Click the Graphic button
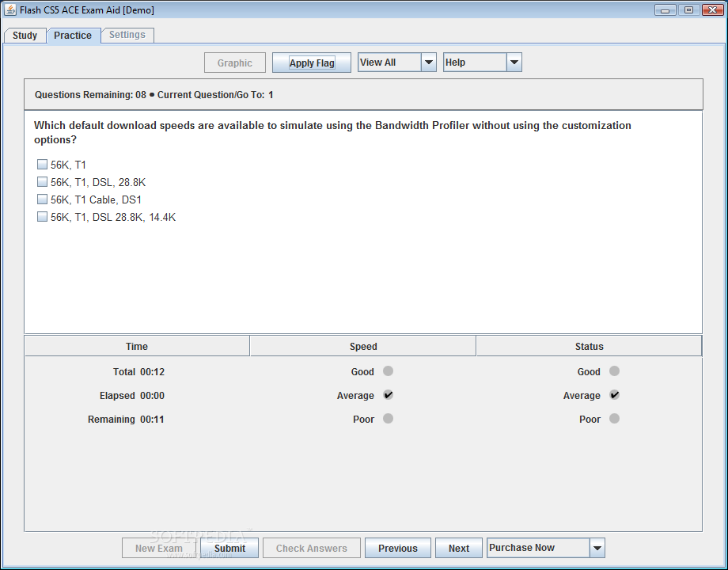This screenshot has width=728, height=570. pos(235,63)
